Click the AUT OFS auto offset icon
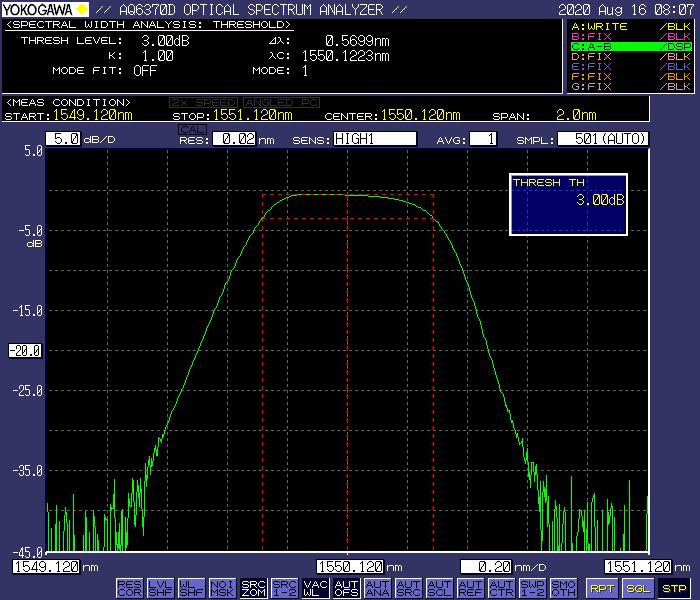The image size is (700, 600). (346, 587)
